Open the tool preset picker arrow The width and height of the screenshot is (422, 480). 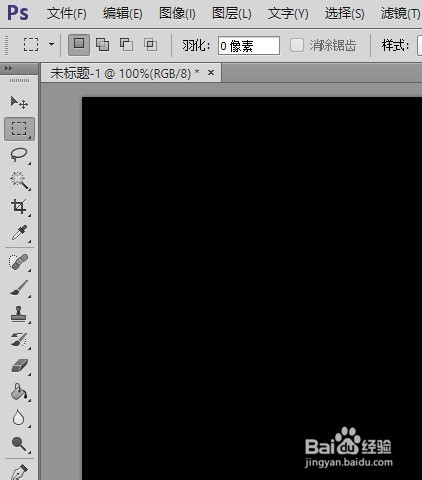[x=51, y=44]
